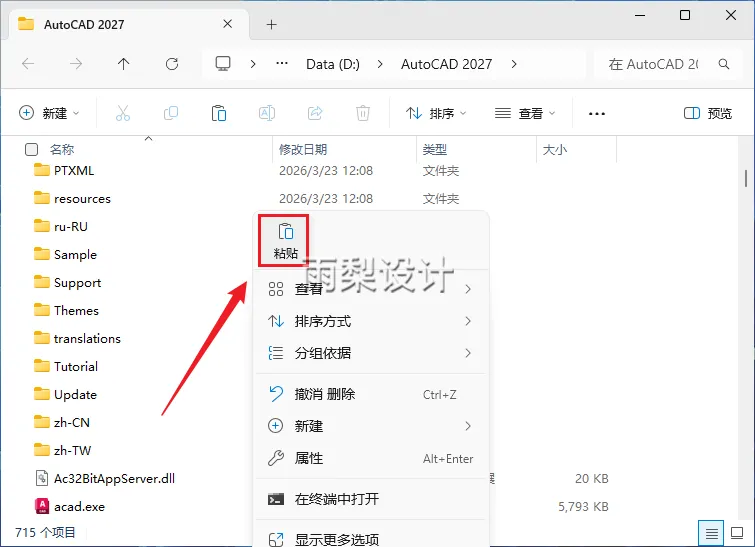Viewport: 755px width, 547px height.
Task: Click the Paste icon in the context menu
Action: pos(285,232)
